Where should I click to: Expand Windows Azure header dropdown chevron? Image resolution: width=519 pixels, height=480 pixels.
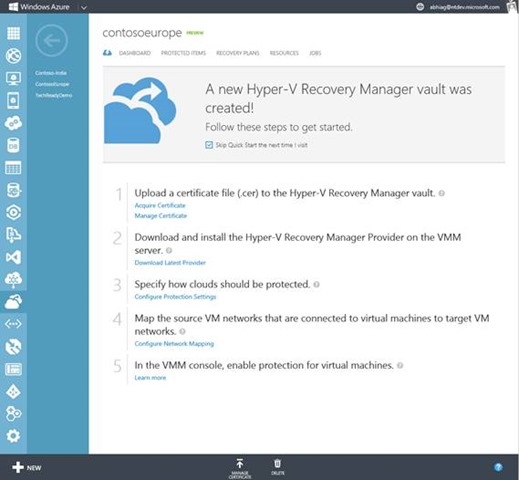[84, 7]
